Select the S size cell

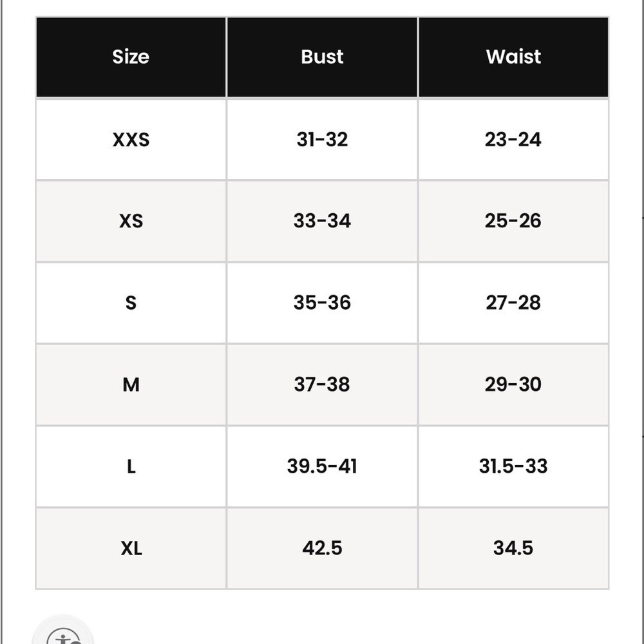click(131, 303)
